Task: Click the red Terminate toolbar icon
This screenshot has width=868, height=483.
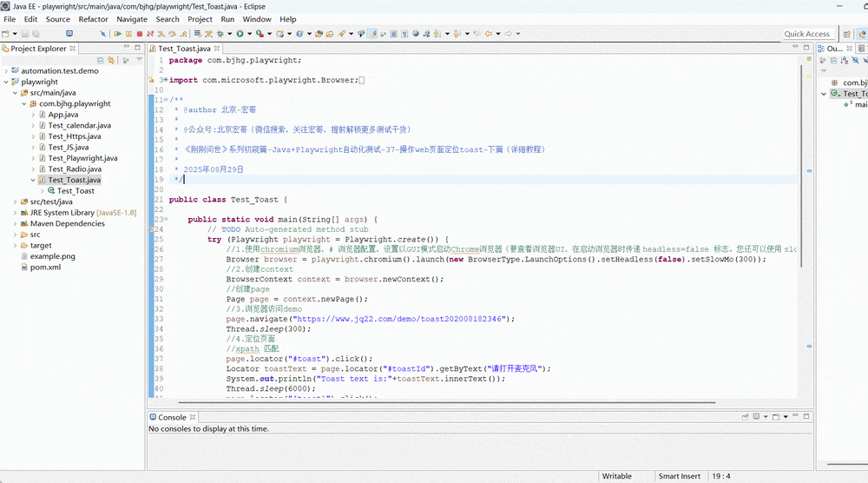Action: click(x=139, y=33)
